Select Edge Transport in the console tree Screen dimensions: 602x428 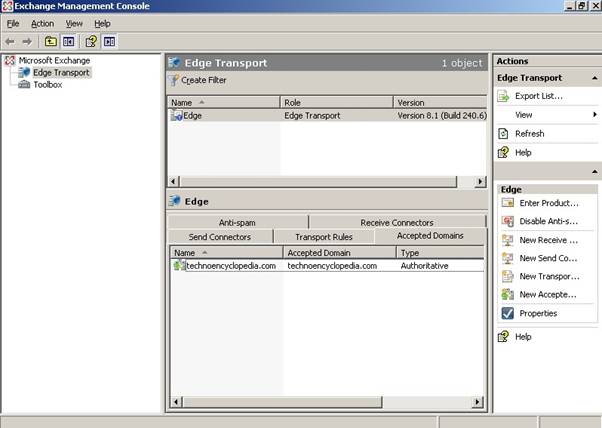[61, 73]
